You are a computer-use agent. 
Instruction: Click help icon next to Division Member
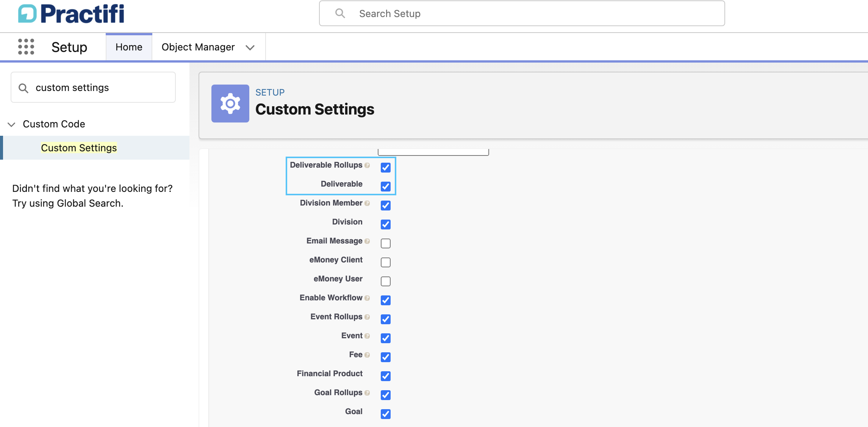click(x=367, y=203)
